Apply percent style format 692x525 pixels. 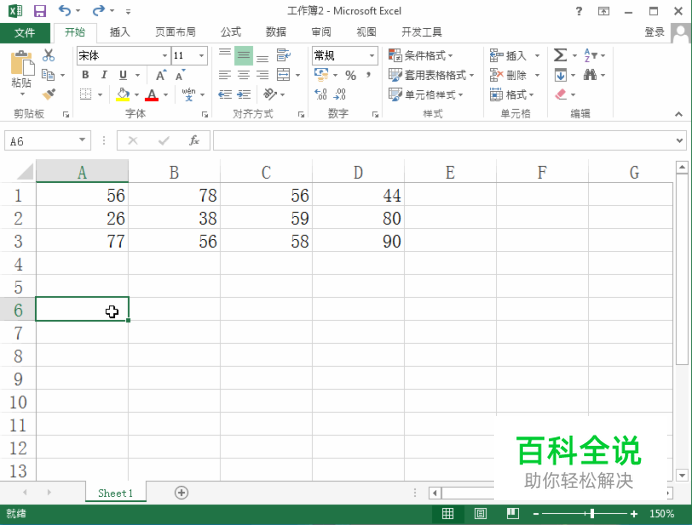[350, 75]
